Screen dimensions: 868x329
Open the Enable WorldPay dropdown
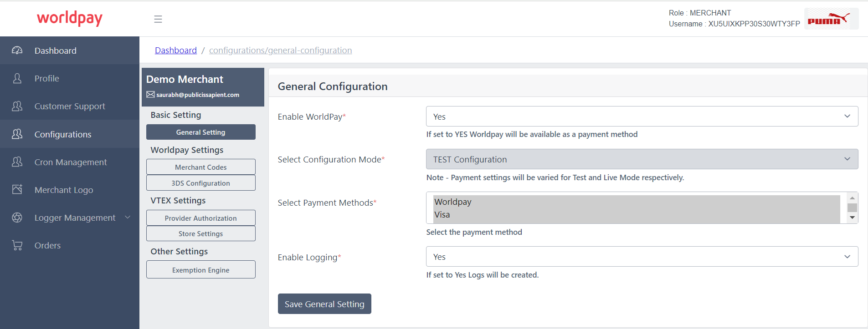pyautogui.click(x=642, y=116)
